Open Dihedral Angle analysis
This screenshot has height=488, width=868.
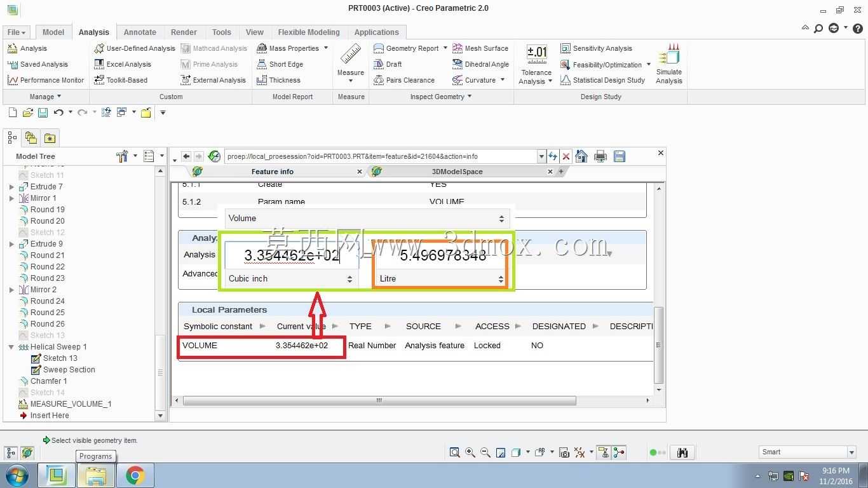coord(480,64)
